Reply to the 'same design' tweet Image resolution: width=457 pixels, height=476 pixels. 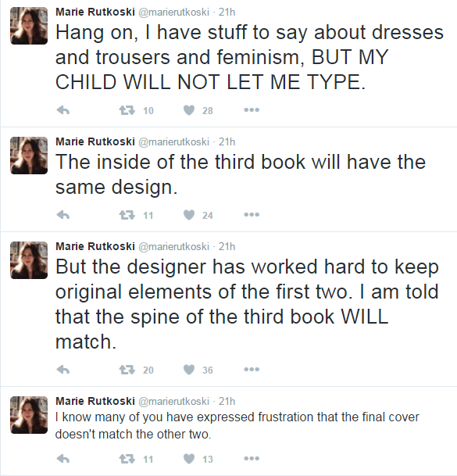coord(63,215)
